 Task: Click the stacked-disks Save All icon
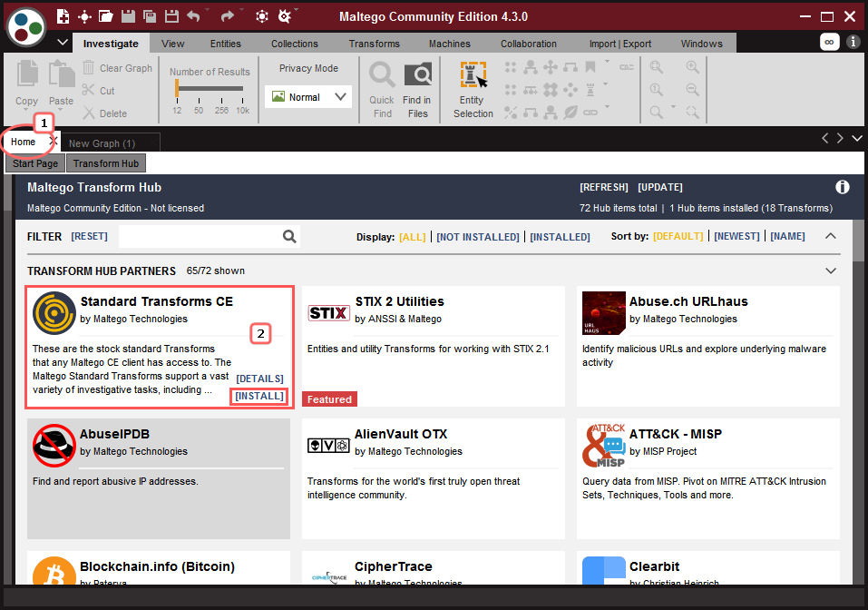[x=150, y=16]
